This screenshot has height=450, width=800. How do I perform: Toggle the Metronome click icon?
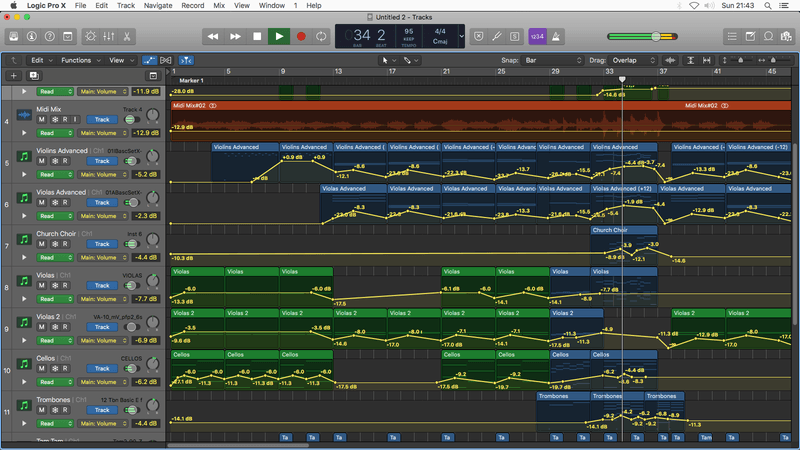coord(556,36)
